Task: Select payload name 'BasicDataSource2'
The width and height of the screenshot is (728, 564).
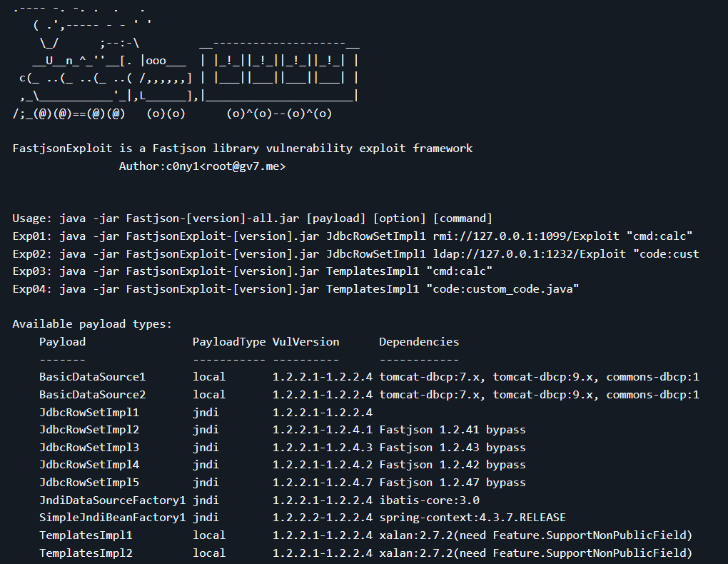Action: pyautogui.click(x=92, y=394)
